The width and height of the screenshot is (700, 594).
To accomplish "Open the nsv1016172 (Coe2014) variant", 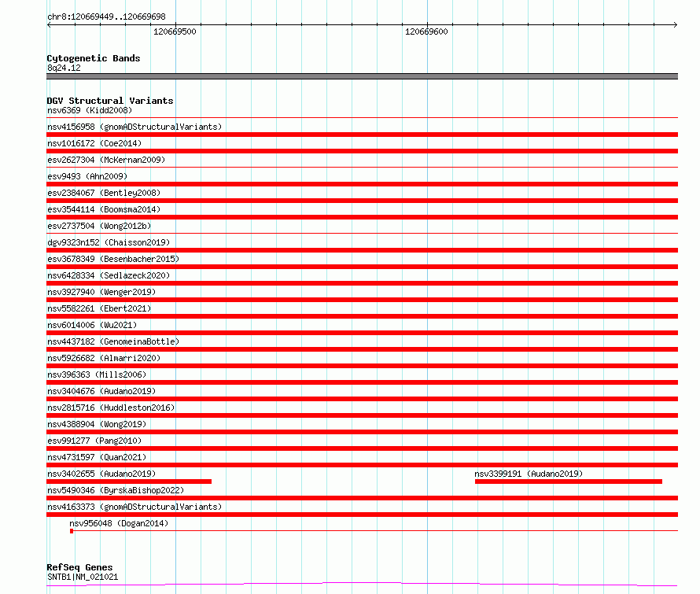I will tap(94, 143).
